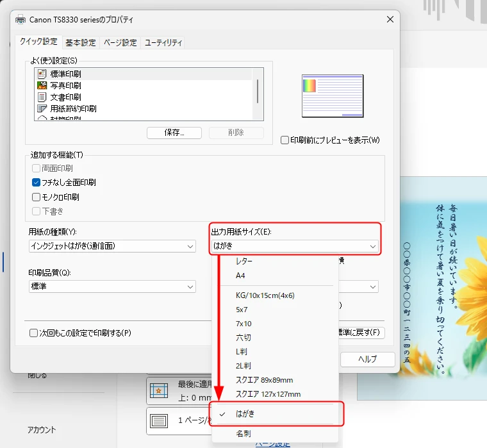Choose 六切 paper size option

[275, 338]
